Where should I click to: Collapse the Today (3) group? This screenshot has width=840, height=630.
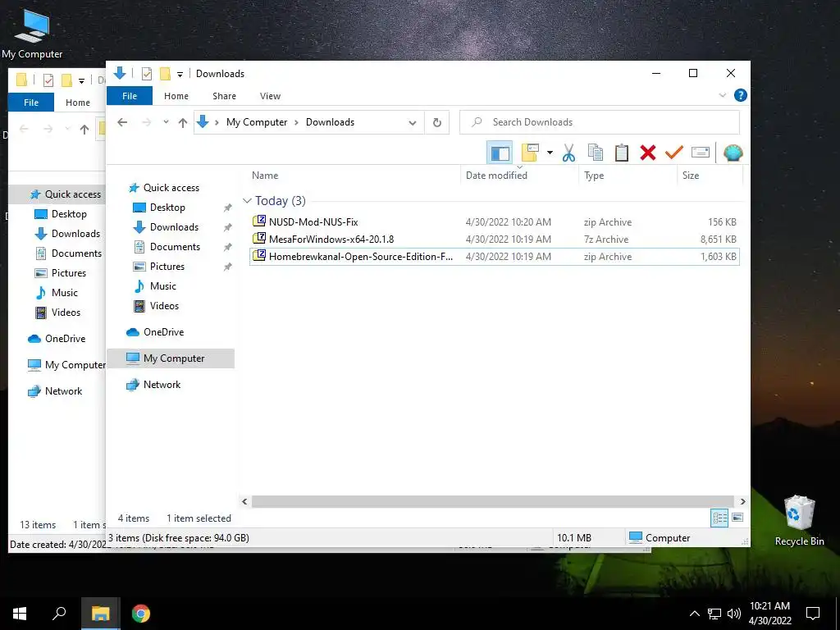point(247,201)
